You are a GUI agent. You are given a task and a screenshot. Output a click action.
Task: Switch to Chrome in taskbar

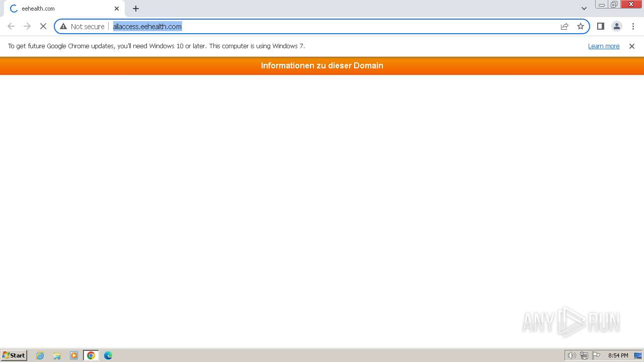click(91, 355)
